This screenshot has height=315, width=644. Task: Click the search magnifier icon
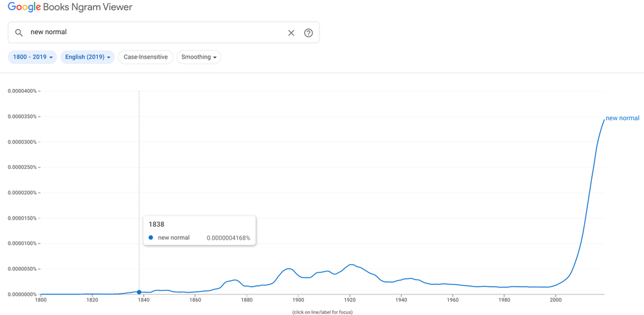click(x=19, y=33)
